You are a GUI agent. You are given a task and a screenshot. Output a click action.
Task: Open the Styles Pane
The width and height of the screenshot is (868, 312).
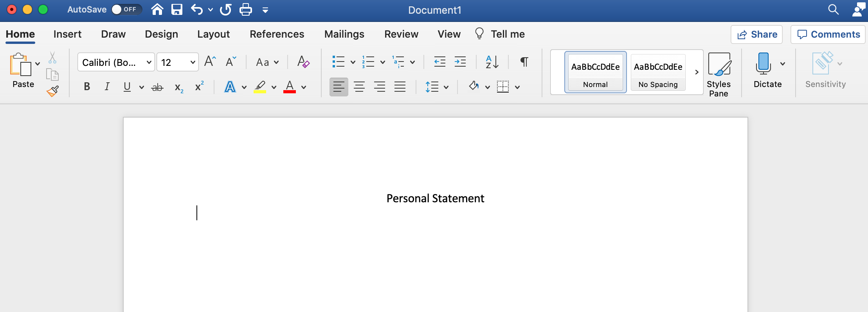click(x=719, y=74)
